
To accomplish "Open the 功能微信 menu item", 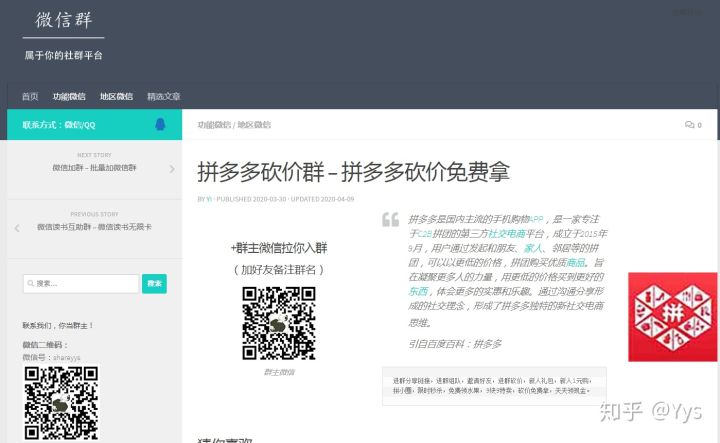I will tap(69, 96).
